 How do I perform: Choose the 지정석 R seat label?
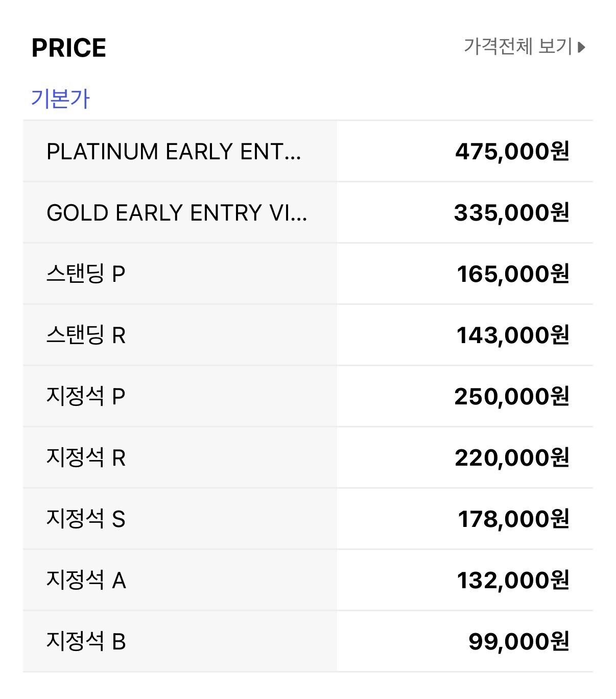click(86, 458)
